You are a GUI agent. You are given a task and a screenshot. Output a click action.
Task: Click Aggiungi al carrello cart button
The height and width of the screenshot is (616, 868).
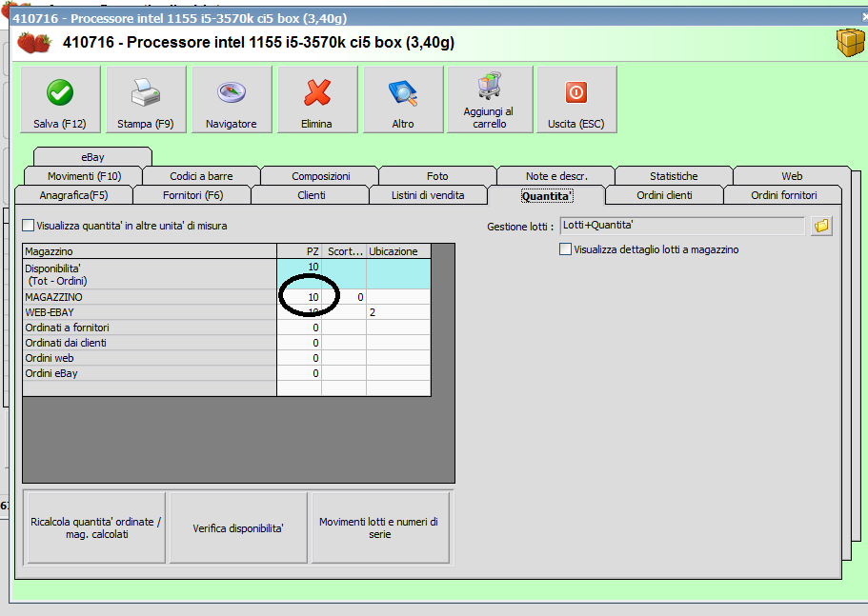pos(490,100)
